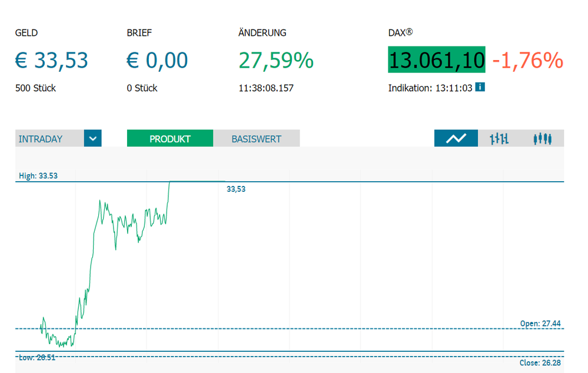Image resolution: width=588 pixels, height=373 pixels.
Task: Switch to the BASISWERT tab
Action: pyautogui.click(x=256, y=139)
